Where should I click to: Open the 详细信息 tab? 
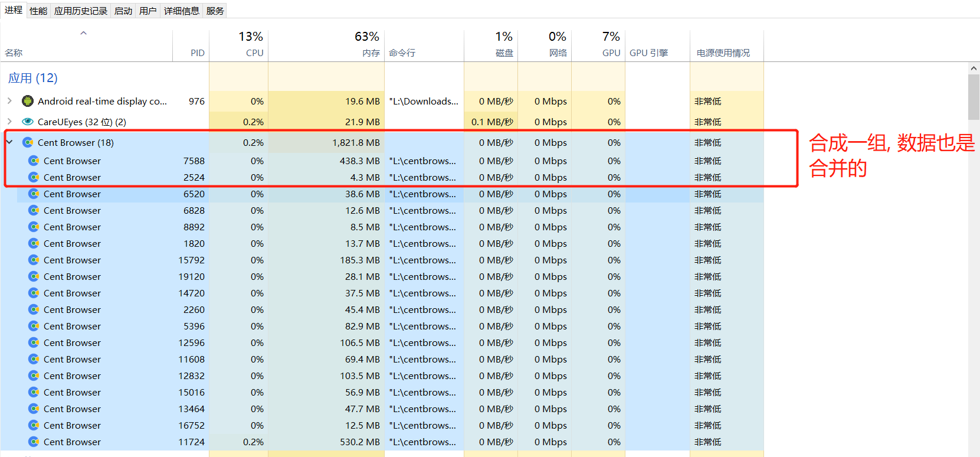181,11
